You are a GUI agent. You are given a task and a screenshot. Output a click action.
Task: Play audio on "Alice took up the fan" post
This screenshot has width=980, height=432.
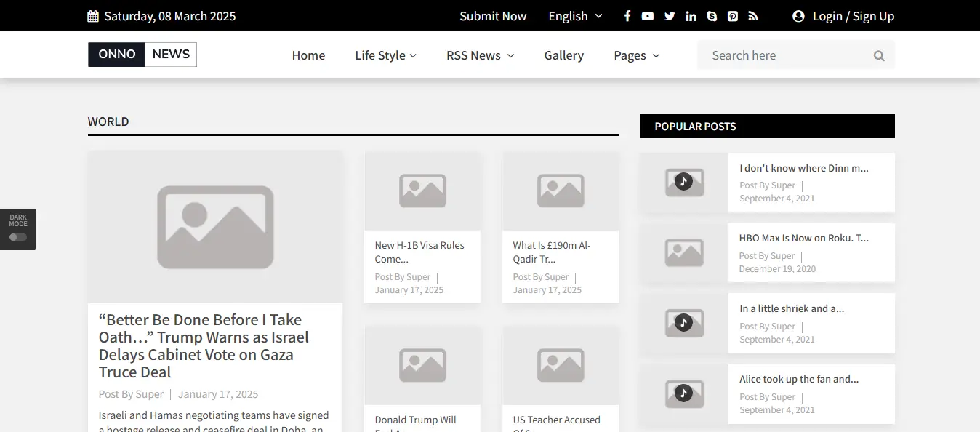click(683, 393)
